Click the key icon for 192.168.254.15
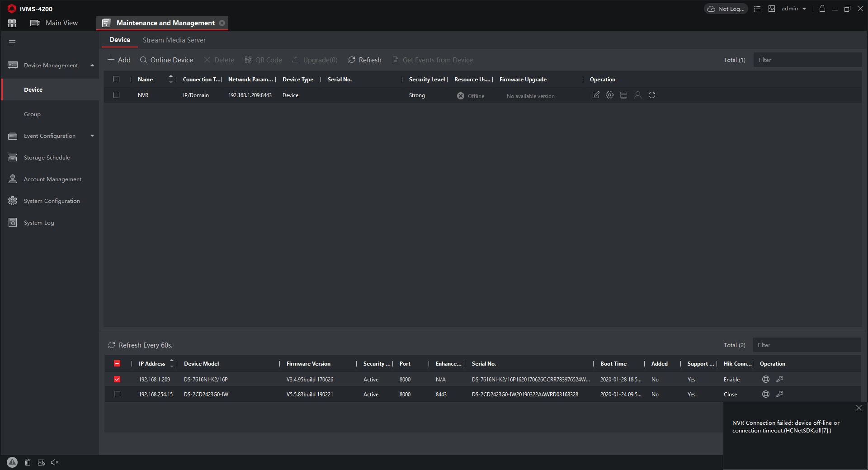 [779, 394]
